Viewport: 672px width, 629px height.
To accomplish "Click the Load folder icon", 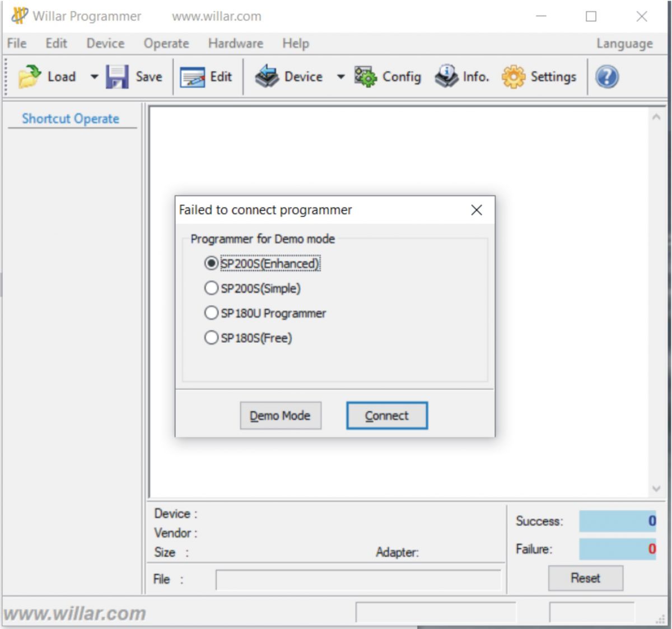I will 29,77.
